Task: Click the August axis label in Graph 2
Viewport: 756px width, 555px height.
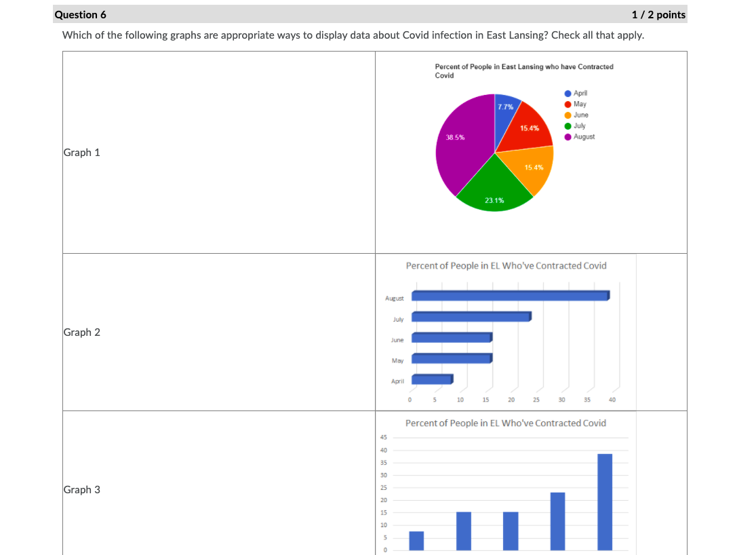Action: coord(395,299)
